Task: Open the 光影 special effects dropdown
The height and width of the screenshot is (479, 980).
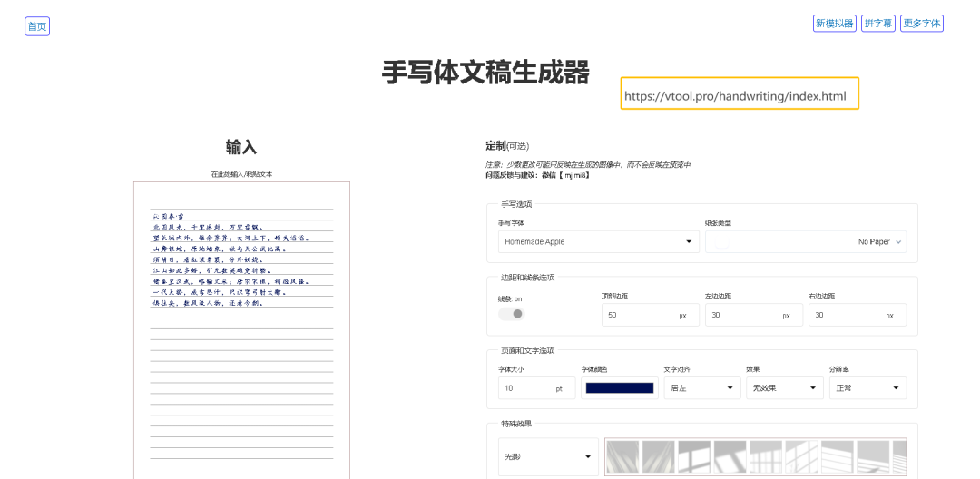Action: [x=548, y=456]
